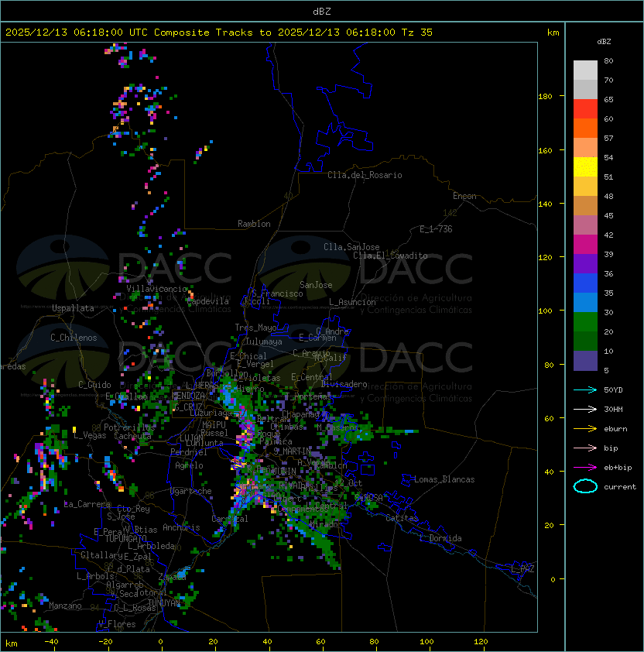Click the 'Potrerillos' map label
The width and height of the screenshot is (644, 652).
point(129,427)
